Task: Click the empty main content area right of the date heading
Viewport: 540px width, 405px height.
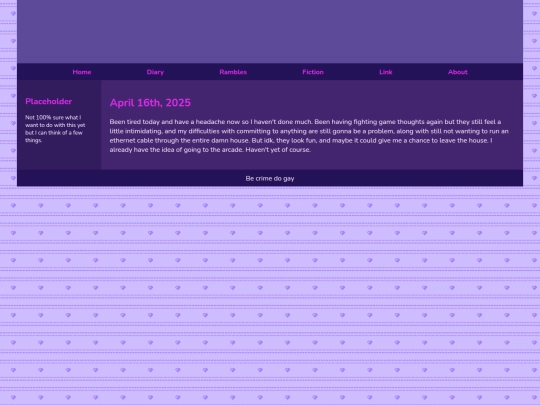Action: point(355,103)
